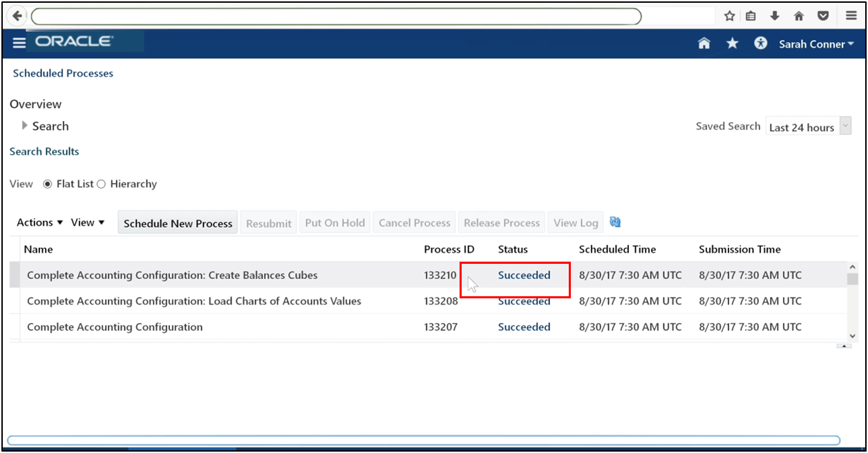The width and height of the screenshot is (868, 453).
Task: Open favorites via the star icon
Action: pos(732,43)
